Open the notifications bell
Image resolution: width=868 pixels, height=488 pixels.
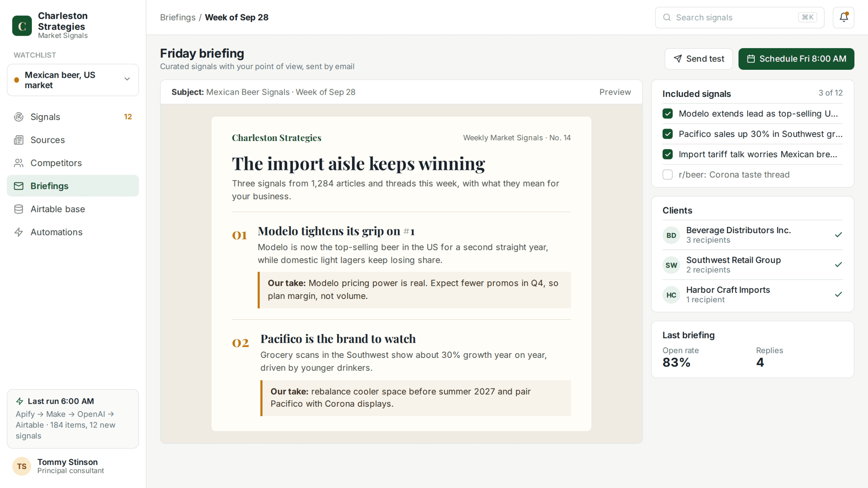click(x=843, y=17)
